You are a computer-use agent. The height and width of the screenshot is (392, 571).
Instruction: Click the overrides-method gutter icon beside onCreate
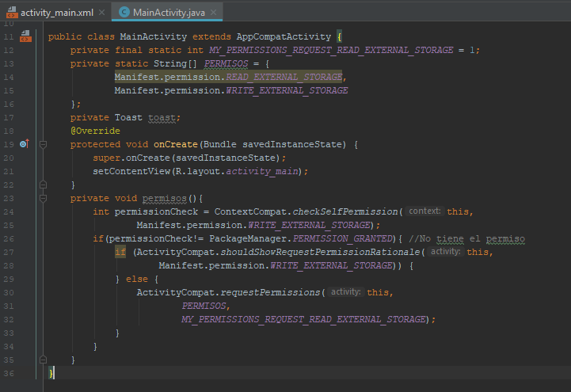pos(24,144)
